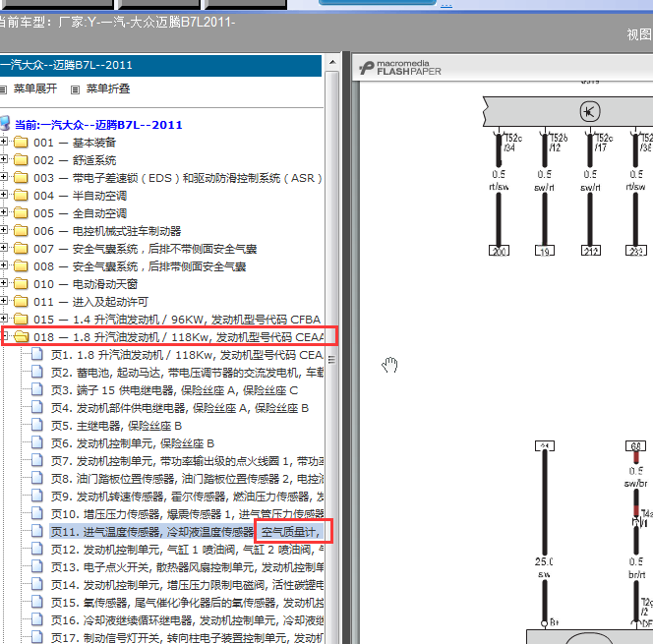This screenshot has width=653, height=644.
Task: Click the 菜单展开 expand-all button
Action: click(x=35, y=88)
